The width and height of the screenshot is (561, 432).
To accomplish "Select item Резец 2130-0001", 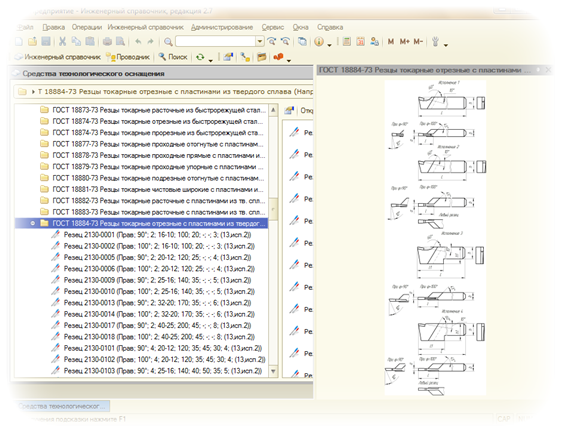I will (151, 235).
